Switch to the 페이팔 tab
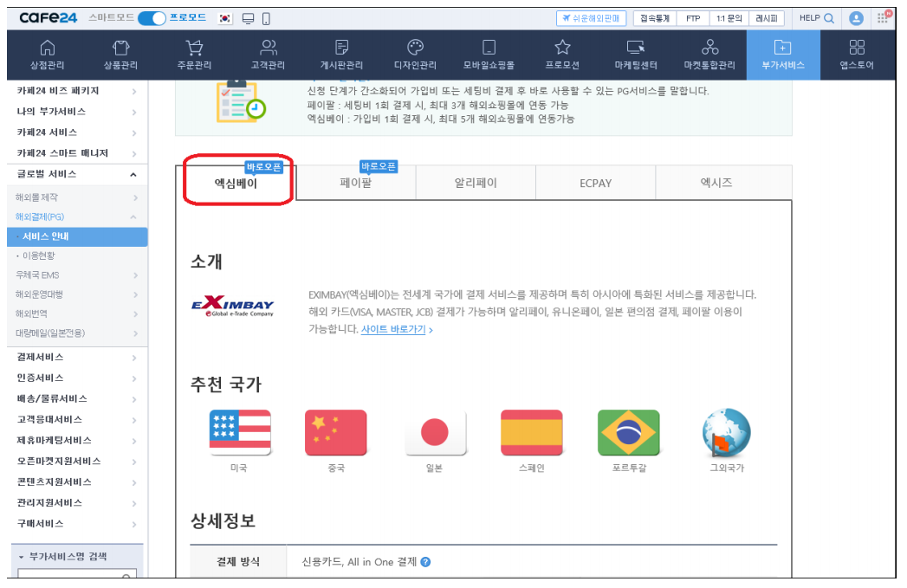The height and width of the screenshot is (588, 907). coord(356,184)
